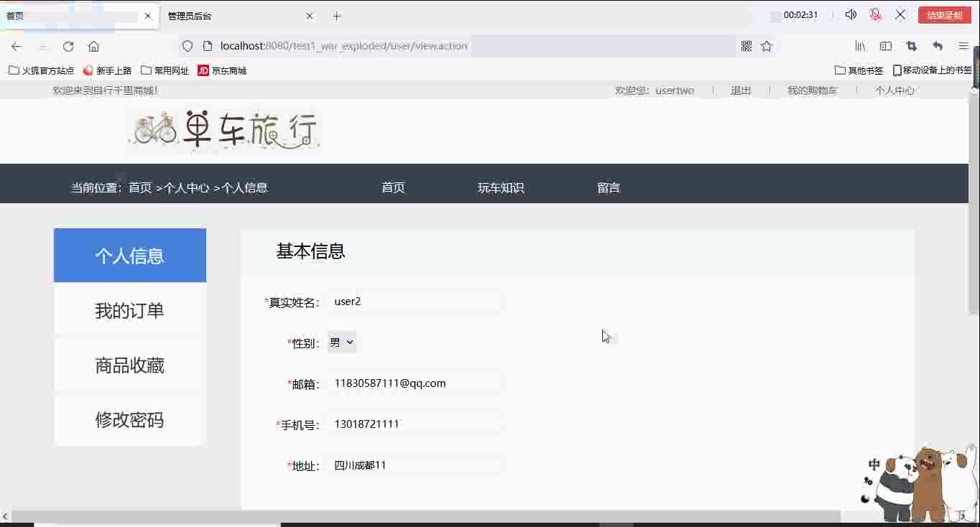Open the QR code icon in address bar
980x527 pixels.
click(x=746, y=46)
